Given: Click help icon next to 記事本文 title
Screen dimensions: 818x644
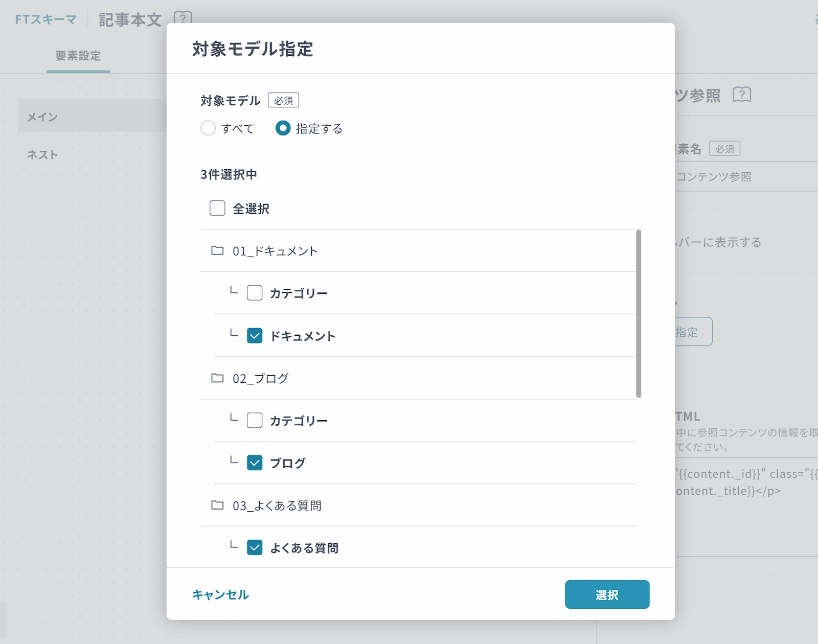Looking at the screenshot, I should click(183, 18).
